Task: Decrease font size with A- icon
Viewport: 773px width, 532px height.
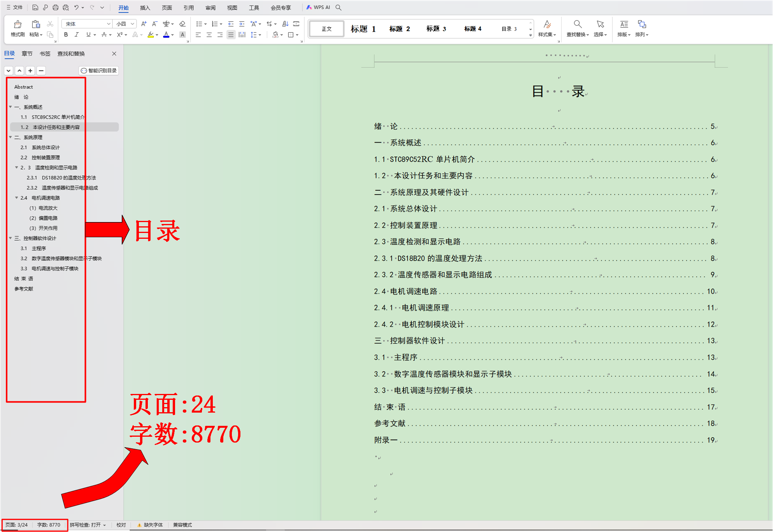Action: click(154, 24)
